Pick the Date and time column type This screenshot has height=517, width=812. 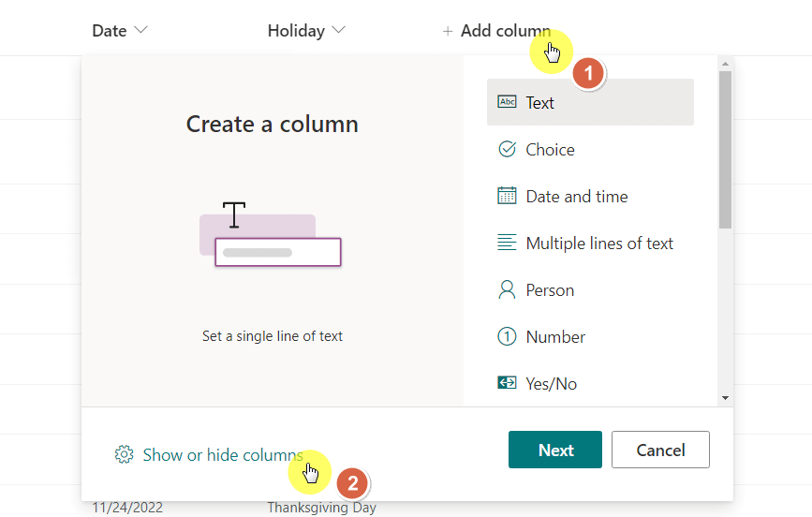[590, 197]
